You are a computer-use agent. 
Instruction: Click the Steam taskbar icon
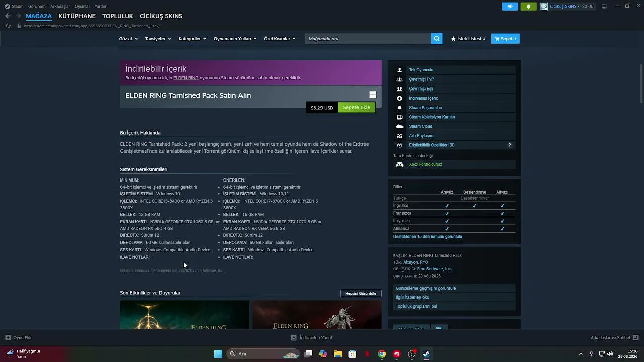[x=426, y=354]
